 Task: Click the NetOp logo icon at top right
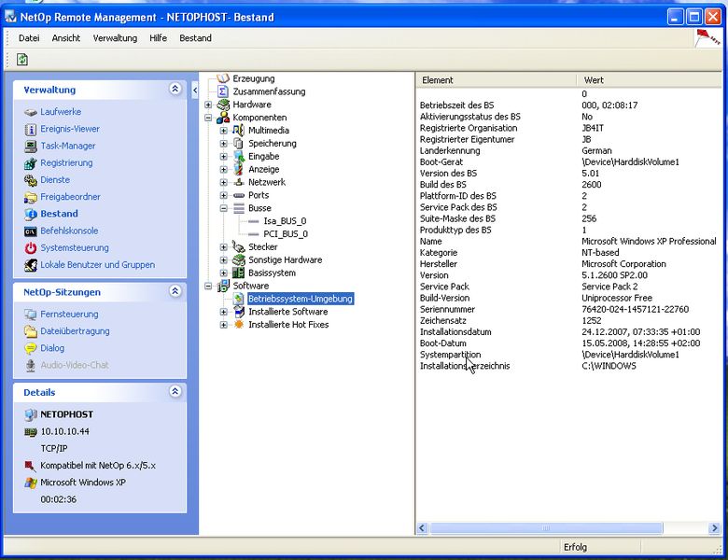(x=707, y=37)
